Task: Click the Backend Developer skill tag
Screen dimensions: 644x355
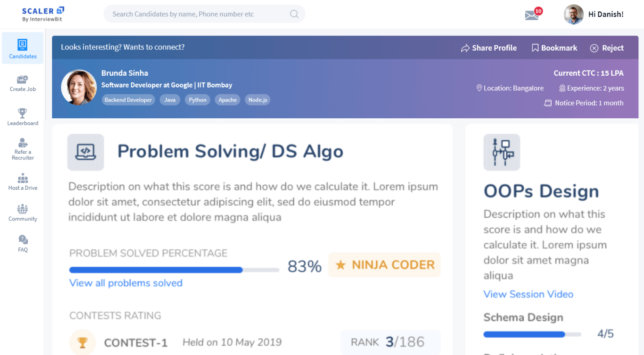Action: pos(128,100)
